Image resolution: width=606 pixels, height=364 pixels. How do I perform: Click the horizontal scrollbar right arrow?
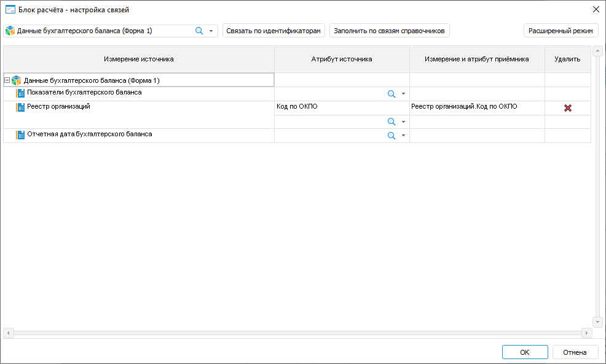(x=586, y=333)
